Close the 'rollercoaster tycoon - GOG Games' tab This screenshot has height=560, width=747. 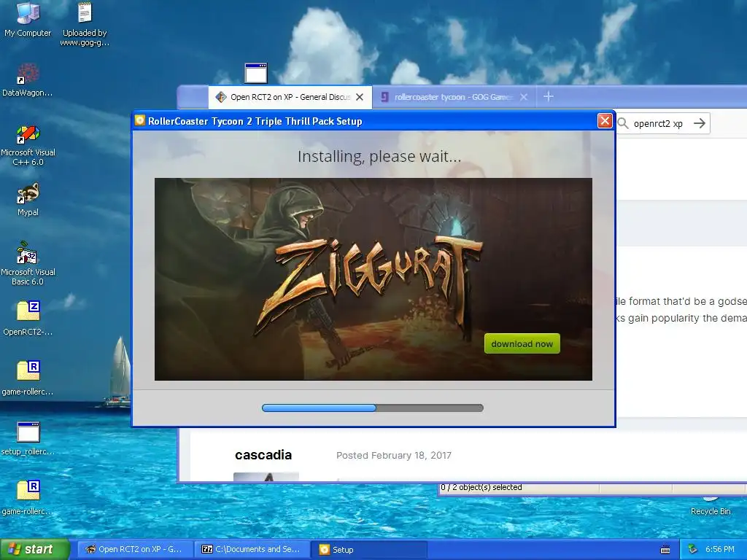pos(524,97)
